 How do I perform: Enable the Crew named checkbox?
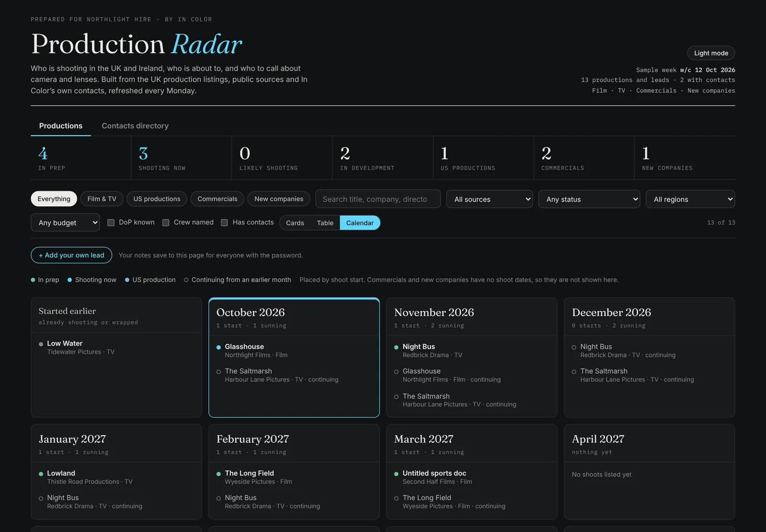(166, 223)
